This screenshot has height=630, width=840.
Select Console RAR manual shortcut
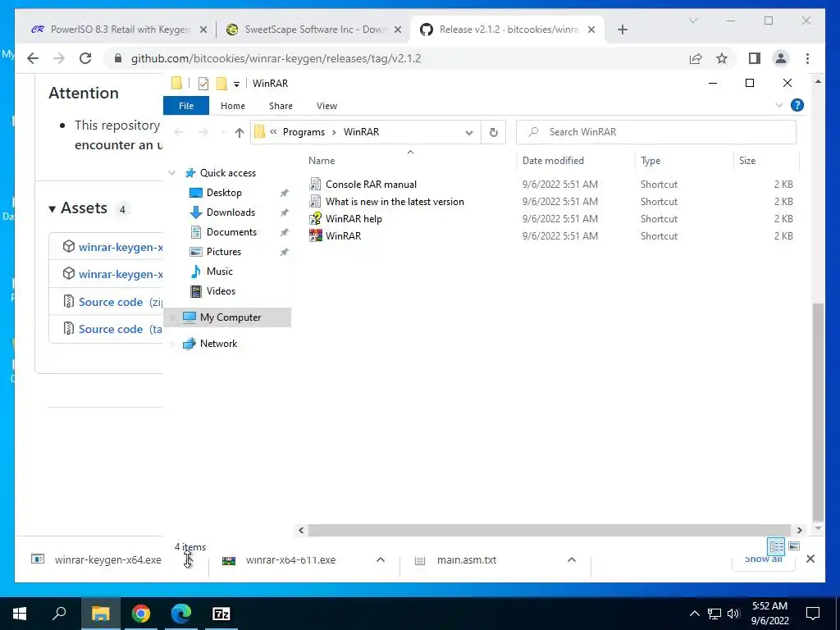(x=371, y=185)
